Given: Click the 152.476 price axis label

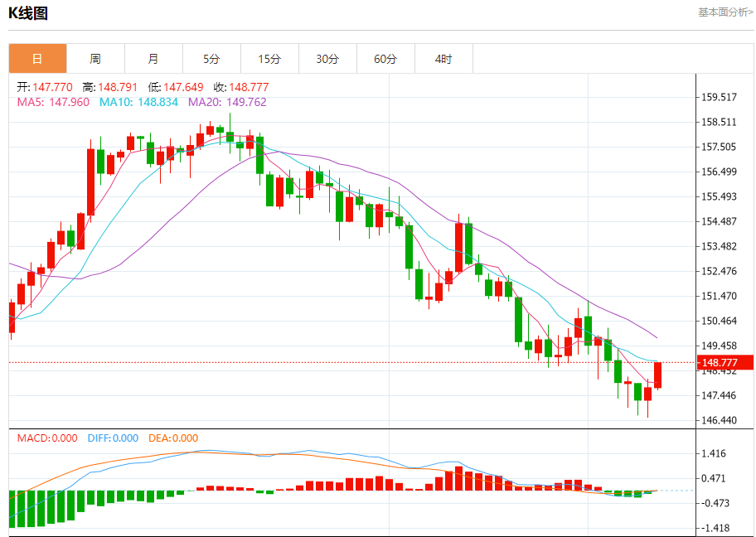Looking at the screenshot, I should point(719,271).
